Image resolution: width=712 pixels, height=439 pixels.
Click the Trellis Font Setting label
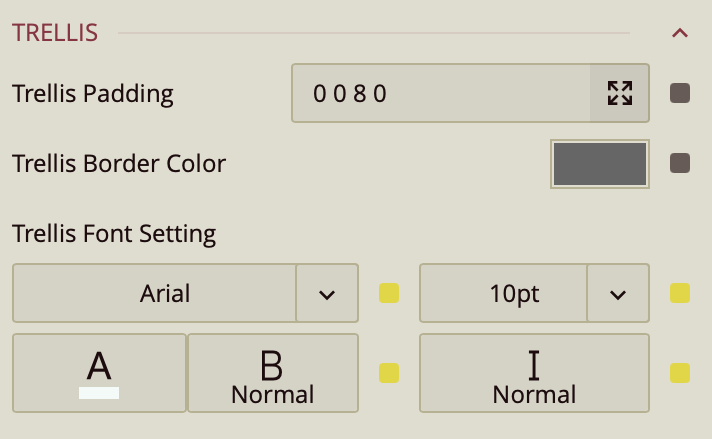[x=114, y=234]
